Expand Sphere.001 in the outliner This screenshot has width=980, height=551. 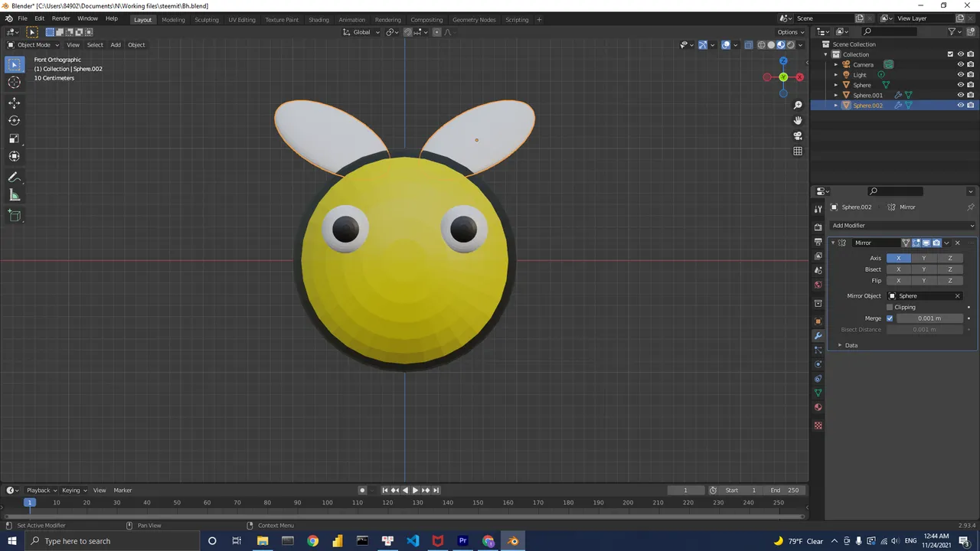pyautogui.click(x=836, y=95)
